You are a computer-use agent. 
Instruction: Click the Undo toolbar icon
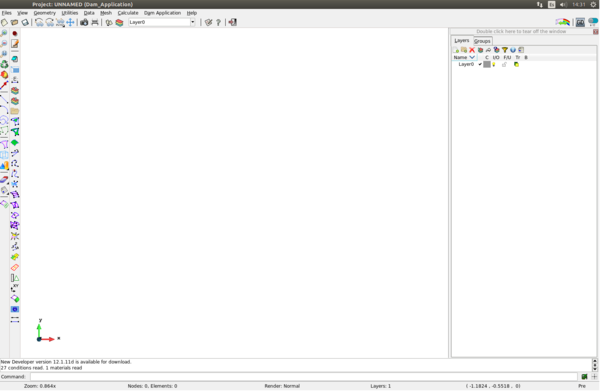[39, 23]
